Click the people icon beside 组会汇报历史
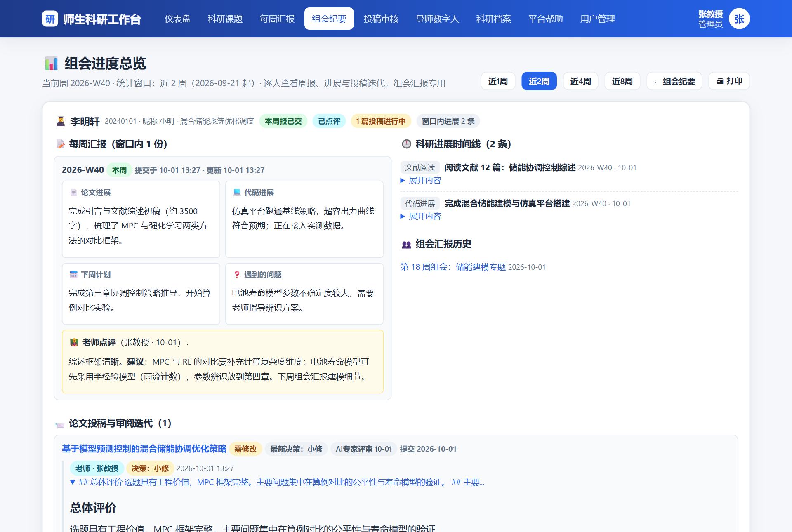792x532 pixels. tap(406, 244)
